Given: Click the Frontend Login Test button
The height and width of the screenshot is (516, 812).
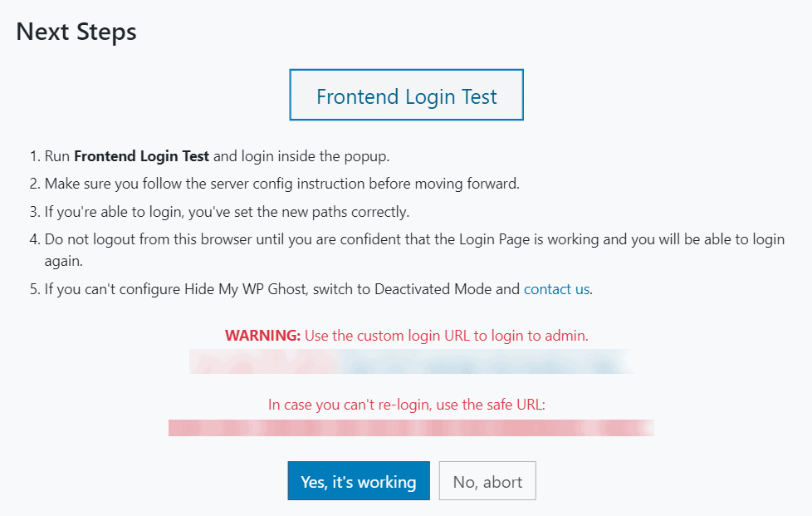Looking at the screenshot, I should tap(406, 96).
